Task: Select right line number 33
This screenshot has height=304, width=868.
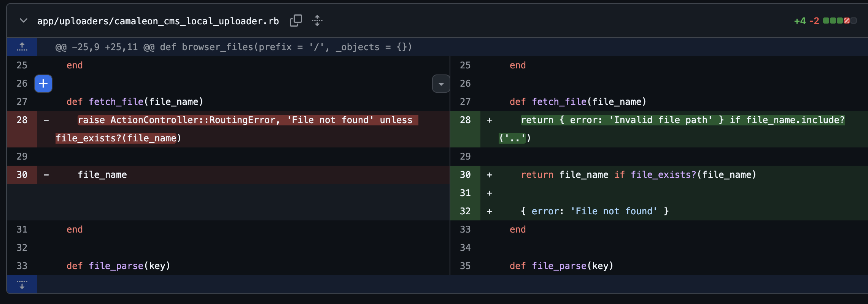Action: pos(465,230)
